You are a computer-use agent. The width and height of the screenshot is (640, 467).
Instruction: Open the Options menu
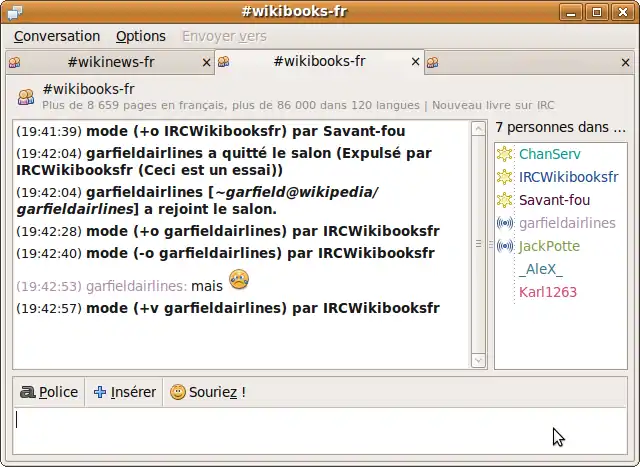(x=141, y=36)
